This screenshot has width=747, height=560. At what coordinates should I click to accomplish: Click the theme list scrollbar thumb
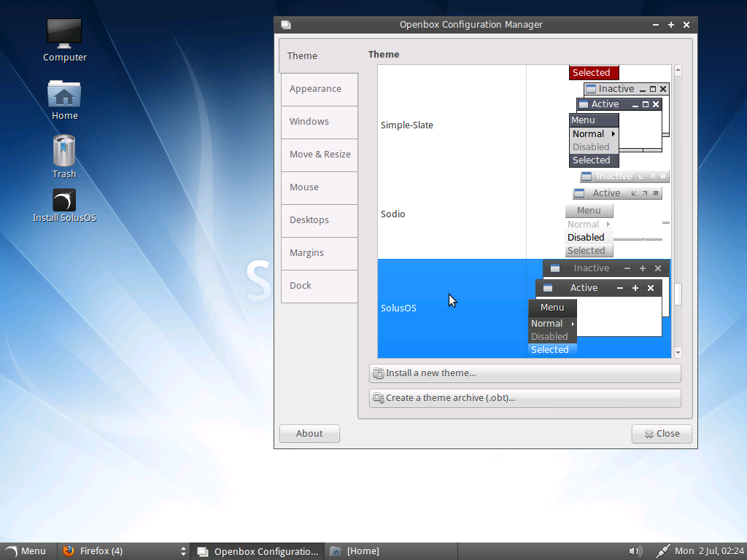click(678, 294)
